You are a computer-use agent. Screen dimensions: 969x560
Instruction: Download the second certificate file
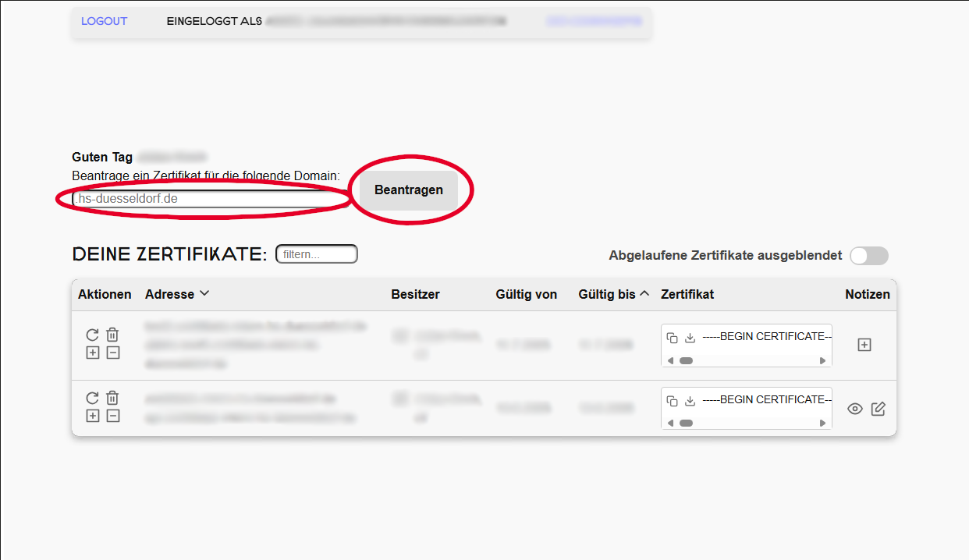(x=690, y=401)
